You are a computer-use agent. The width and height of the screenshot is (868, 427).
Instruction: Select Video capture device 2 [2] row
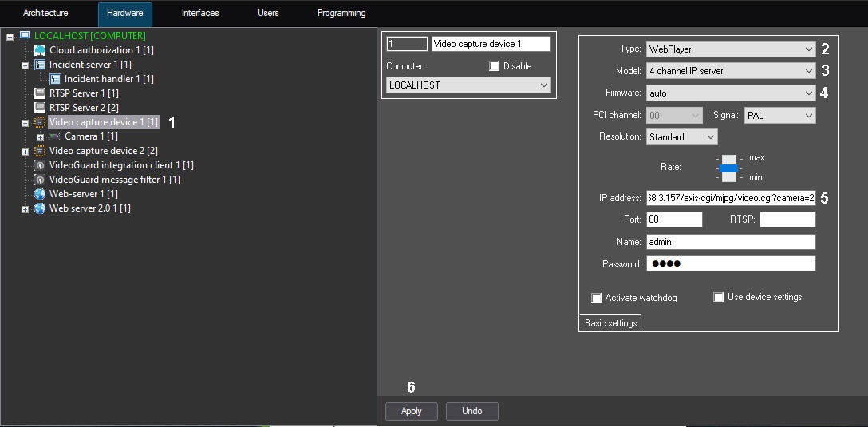[104, 151]
